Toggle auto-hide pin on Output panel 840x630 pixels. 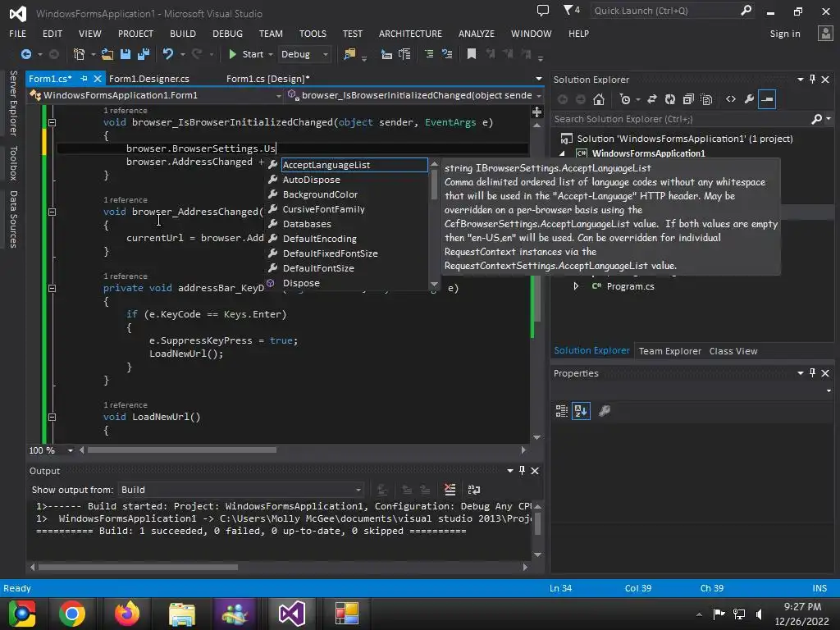point(522,470)
